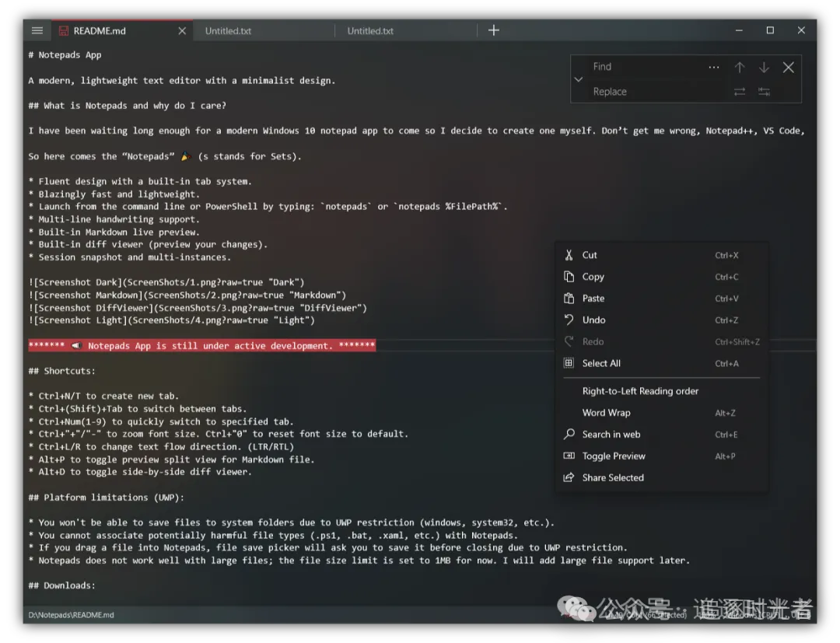Viewport: 840px width, 643px height.
Task: Toggle Word Wrap in the context menu
Action: 661,413
